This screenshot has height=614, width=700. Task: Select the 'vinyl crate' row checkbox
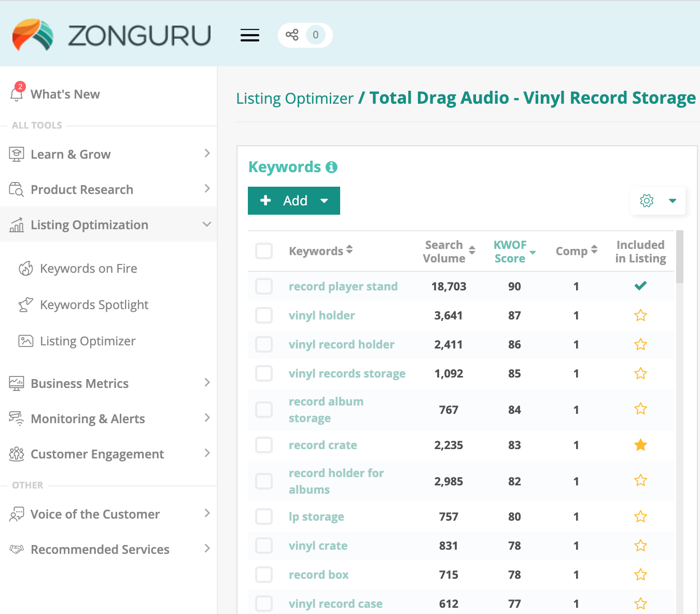(264, 546)
